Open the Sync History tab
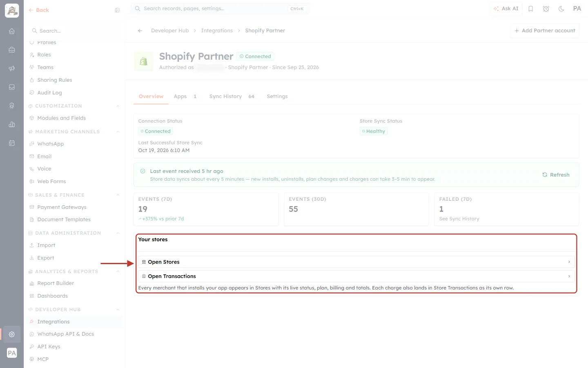The height and width of the screenshot is (368, 588). point(232,96)
